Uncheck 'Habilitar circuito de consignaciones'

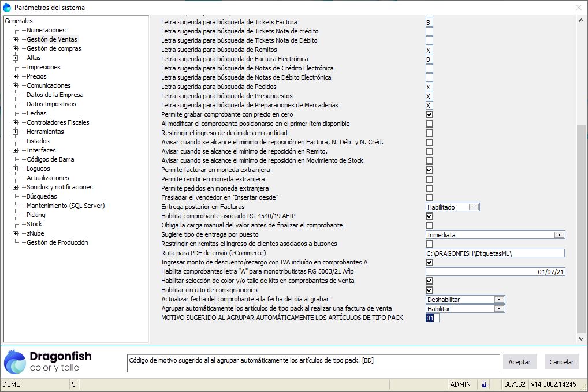(x=429, y=290)
